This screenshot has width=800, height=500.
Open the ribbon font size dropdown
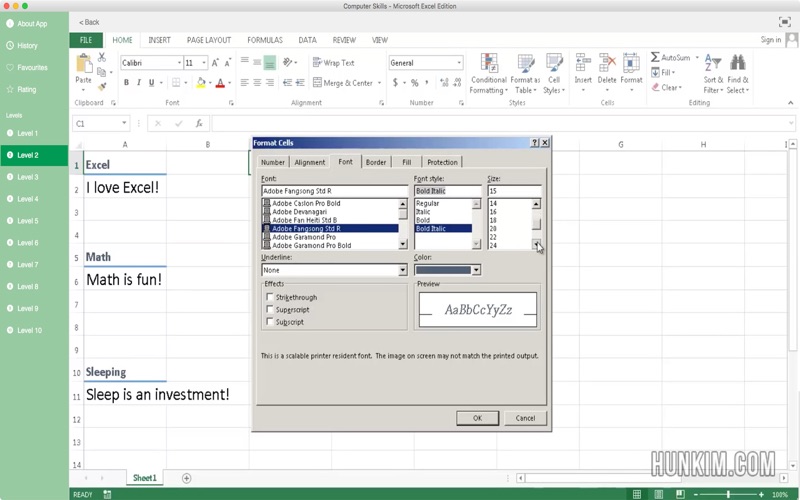tap(204, 63)
